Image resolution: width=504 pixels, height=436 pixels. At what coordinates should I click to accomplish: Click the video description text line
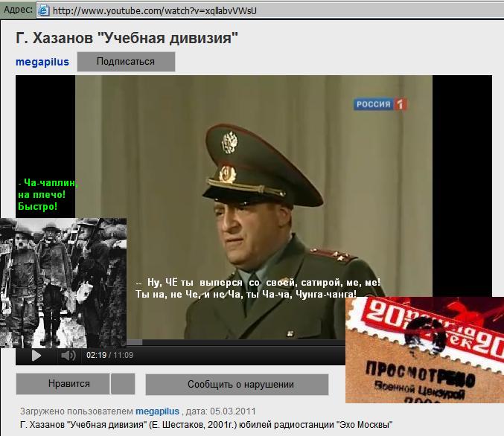(206, 423)
